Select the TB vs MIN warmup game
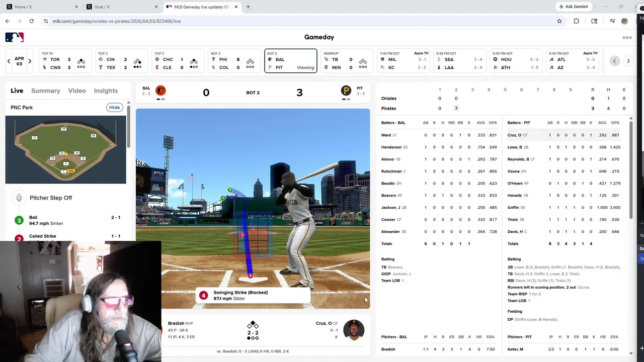 [x=347, y=61]
